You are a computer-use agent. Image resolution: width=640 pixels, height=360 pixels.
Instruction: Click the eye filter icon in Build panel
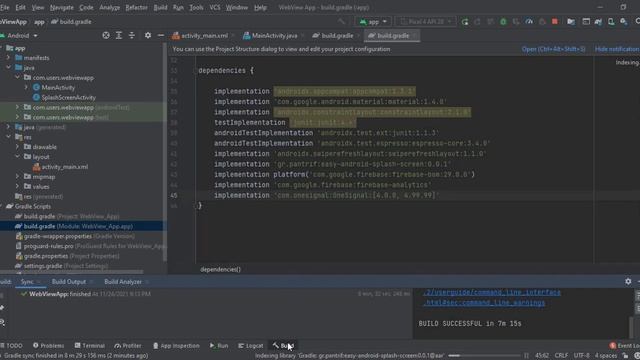coord(2,322)
